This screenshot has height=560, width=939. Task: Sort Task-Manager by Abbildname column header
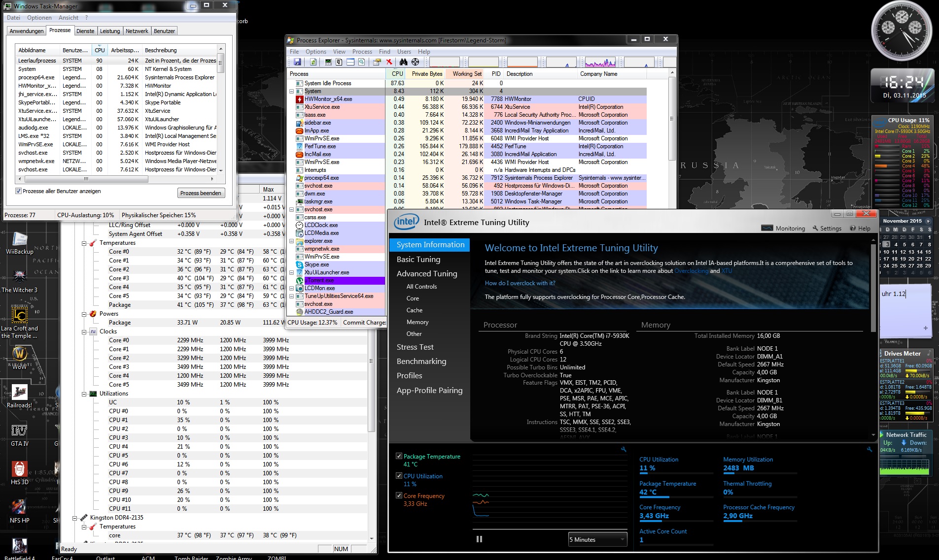tap(37, 50)
